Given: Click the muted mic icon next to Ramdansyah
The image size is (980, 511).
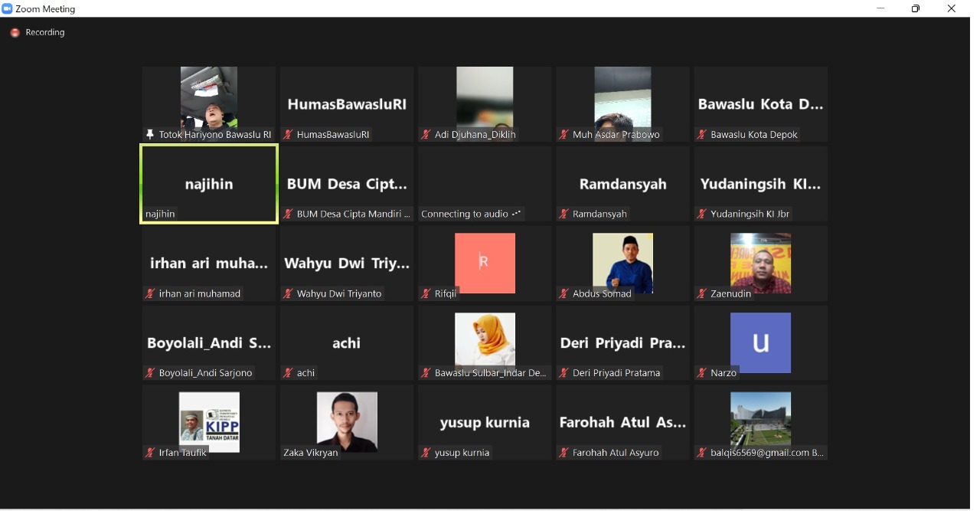Looking at the screenshot, I should (x=564, y=214).
